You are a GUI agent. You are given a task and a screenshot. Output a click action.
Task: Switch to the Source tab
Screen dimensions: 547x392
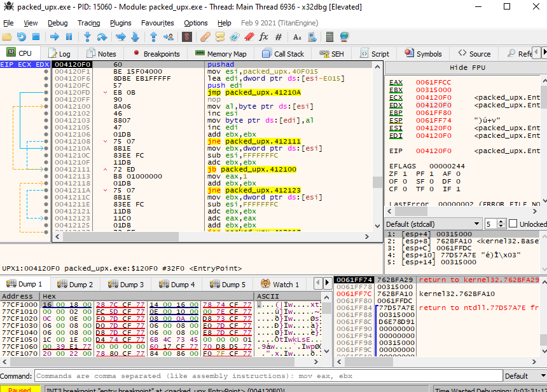474,53
